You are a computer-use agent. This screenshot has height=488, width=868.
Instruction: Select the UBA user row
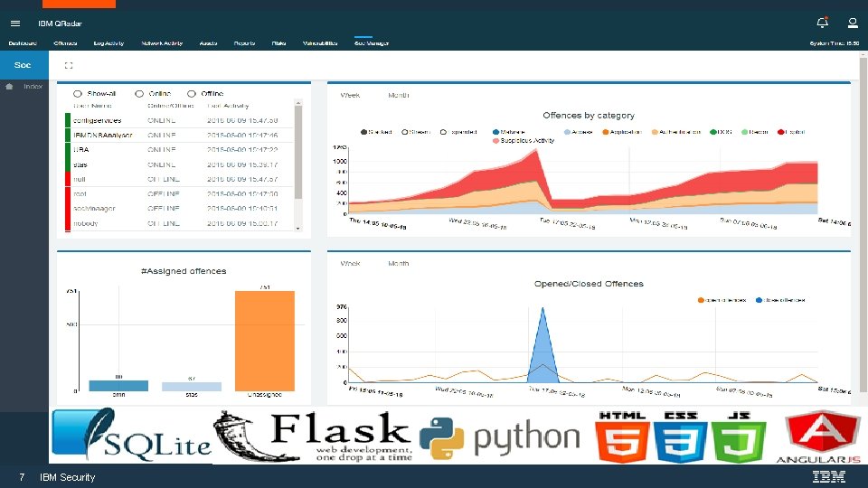[x=179, y=150]
